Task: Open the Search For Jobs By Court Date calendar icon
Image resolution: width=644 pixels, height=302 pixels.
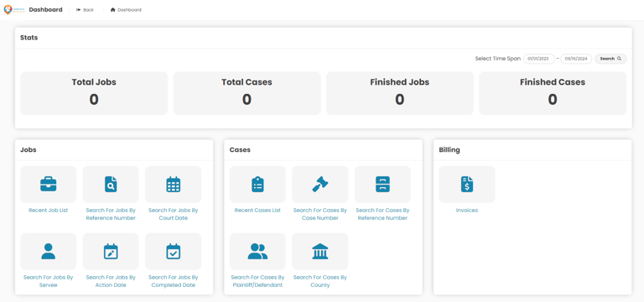Action: tap(173, 184)
